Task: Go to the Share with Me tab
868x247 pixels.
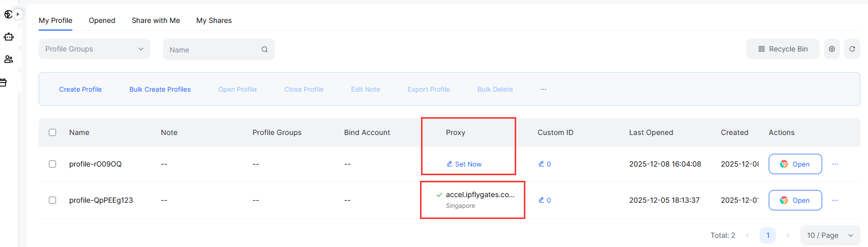Action: click(x=156, y=20)
